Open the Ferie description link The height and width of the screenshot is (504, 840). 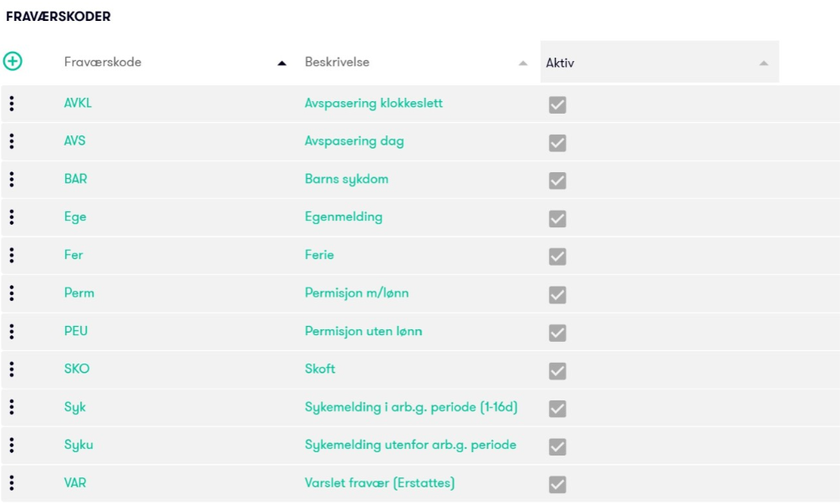(319, 255)
